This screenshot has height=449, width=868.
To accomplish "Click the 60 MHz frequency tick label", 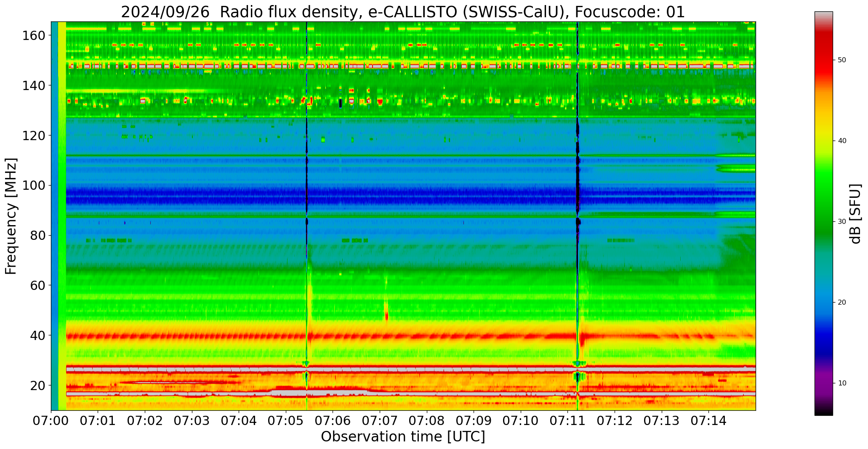I will (x=38, y=285).
